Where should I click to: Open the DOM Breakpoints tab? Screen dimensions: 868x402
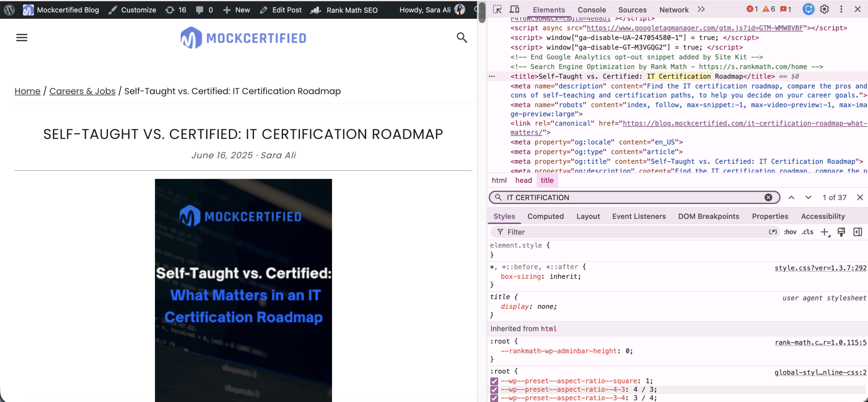tap(709, 216)
